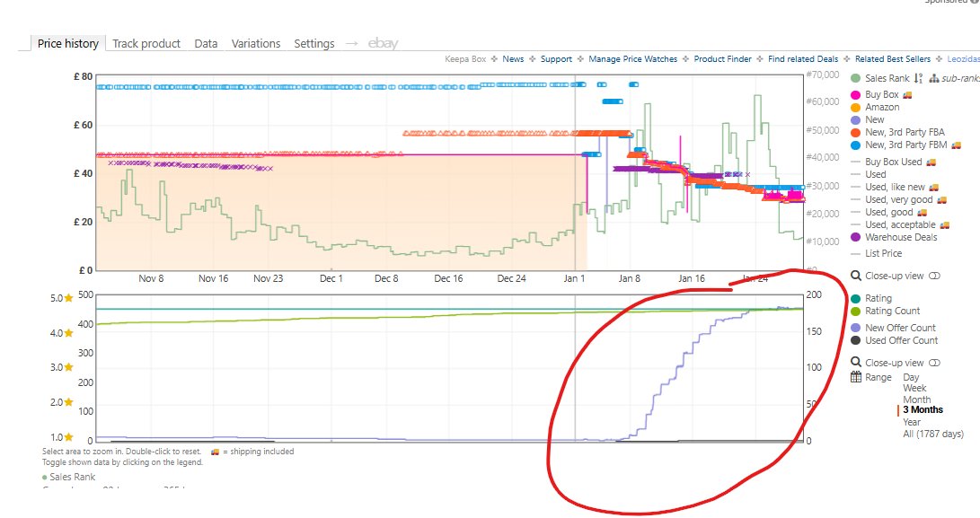Set range to Year
The image size is (980, 518).
point(911,422)
